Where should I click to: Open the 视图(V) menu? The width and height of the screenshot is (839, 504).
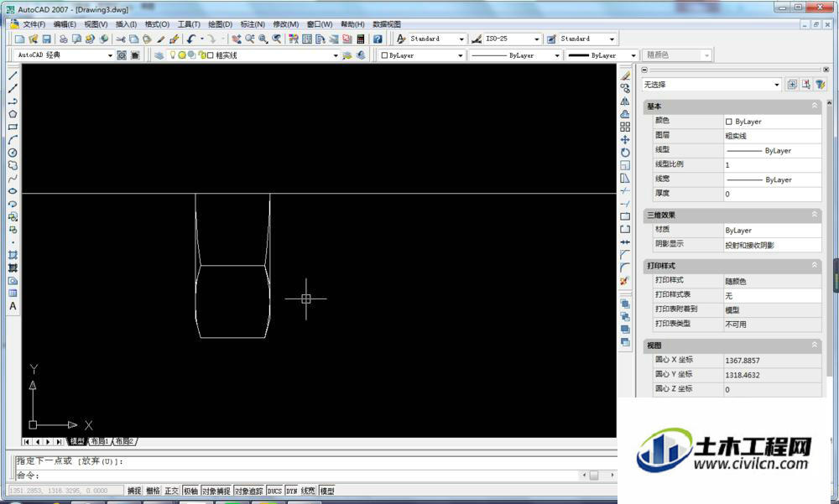pos(96,24)
